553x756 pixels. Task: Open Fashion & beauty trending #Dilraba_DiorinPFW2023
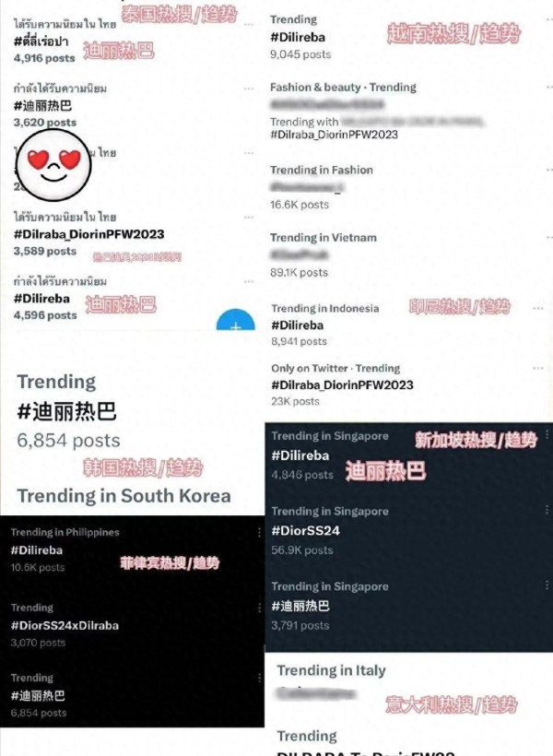click(x=335, y=135)
